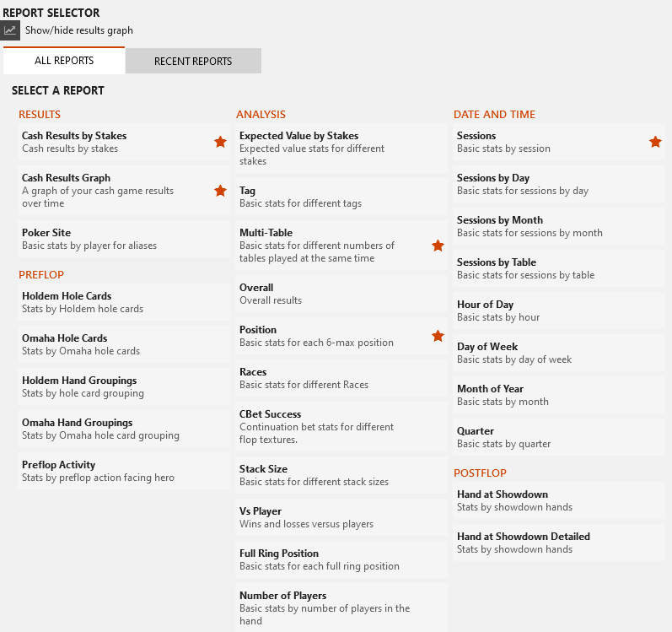Screen dimensions: 672x632
Task: Choose Sessions by Month report
Action: [x=559, y=226]
